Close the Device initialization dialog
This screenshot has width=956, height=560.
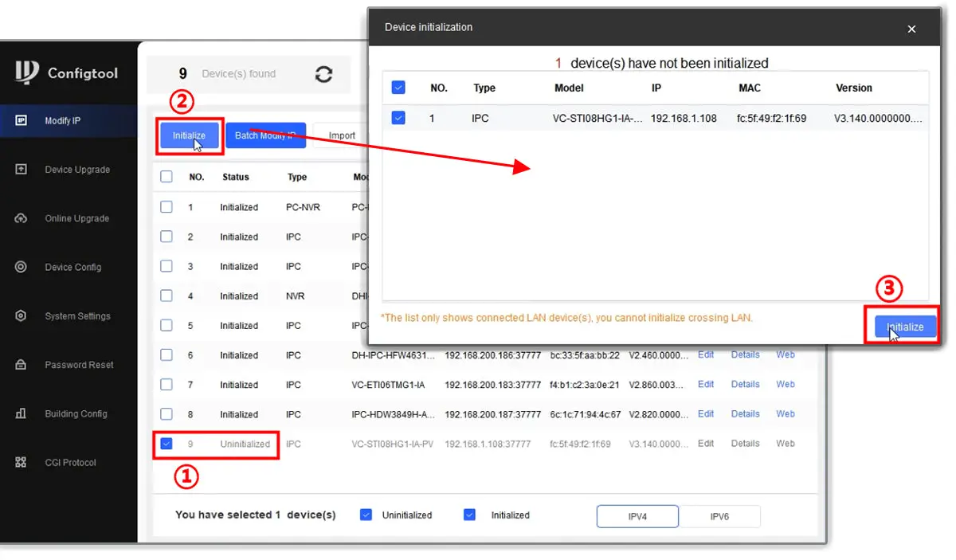[x=911, y=29]
